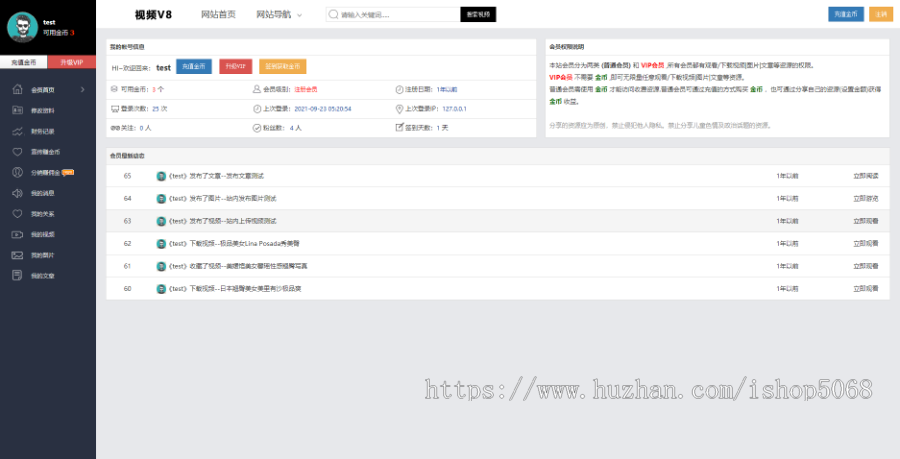Click 立即观看 link in row 62
Image resolution: width=900 pixels, height=459 pixels.
point(866,244)
